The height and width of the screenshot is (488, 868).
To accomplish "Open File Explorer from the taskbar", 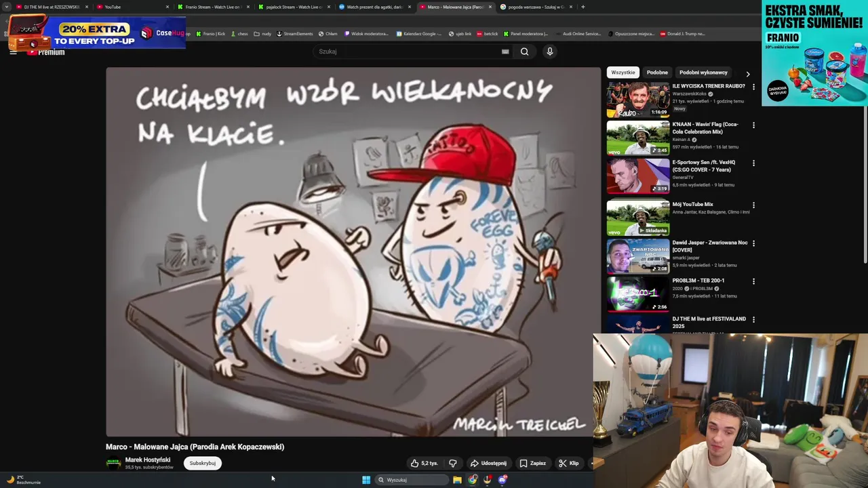I will pos(458,480).
